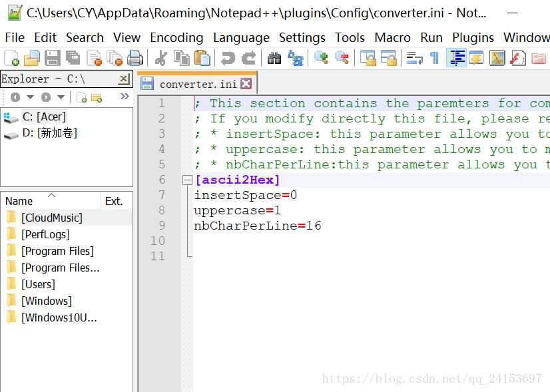Open the Run menu
Image resolution: width=550 pixels, height=392 pixels.
[431, 37]
